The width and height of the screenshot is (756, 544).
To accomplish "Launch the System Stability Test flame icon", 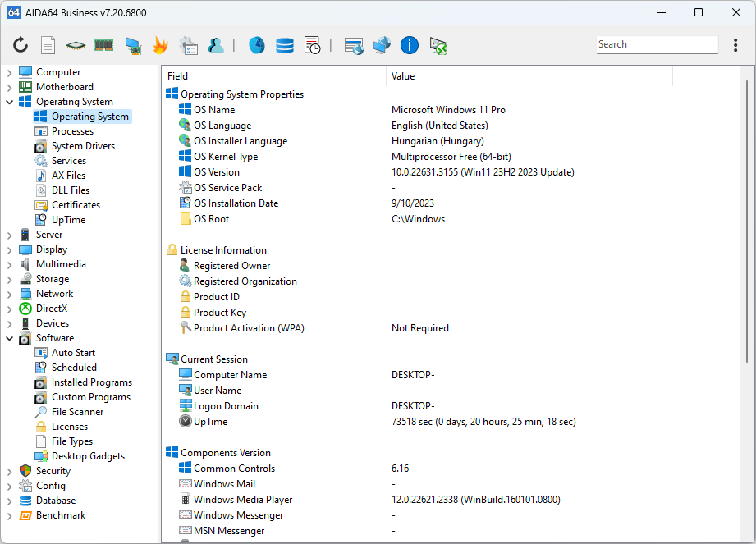I will tap(160, 45).
